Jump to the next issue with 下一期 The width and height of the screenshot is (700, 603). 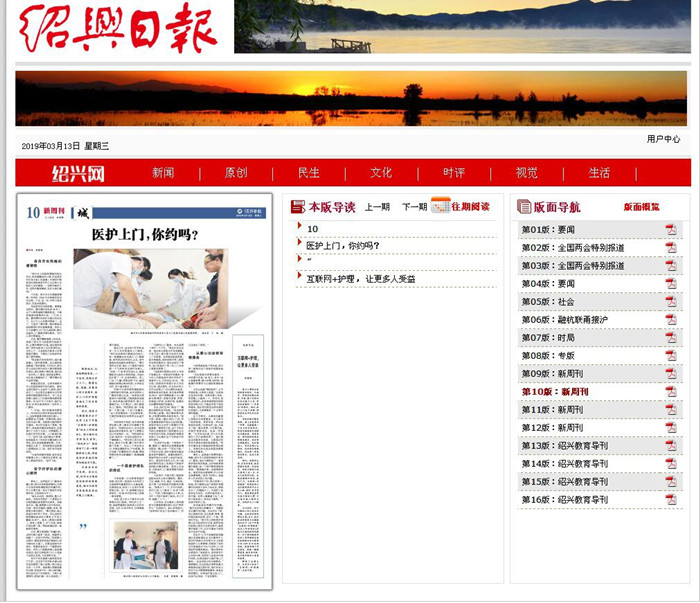(413, 207)
